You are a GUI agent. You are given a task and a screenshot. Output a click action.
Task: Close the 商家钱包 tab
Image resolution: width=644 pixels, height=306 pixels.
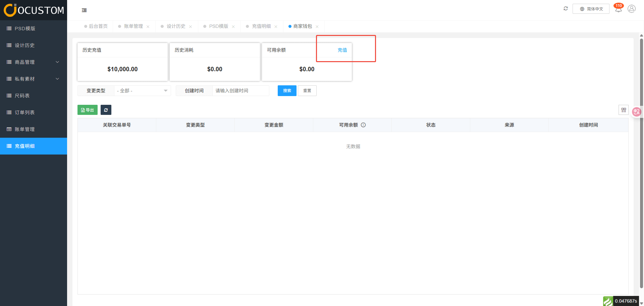point(317,27)
